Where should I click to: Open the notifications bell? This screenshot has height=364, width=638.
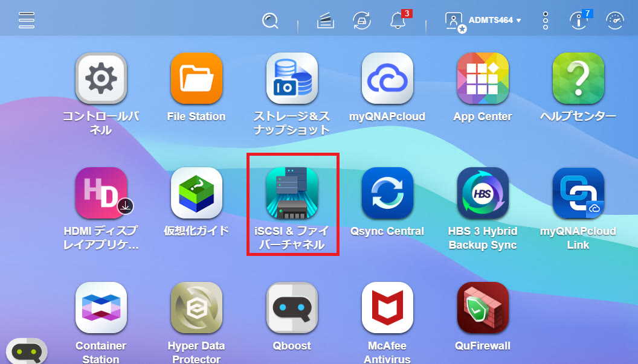(x=398, y=21)
